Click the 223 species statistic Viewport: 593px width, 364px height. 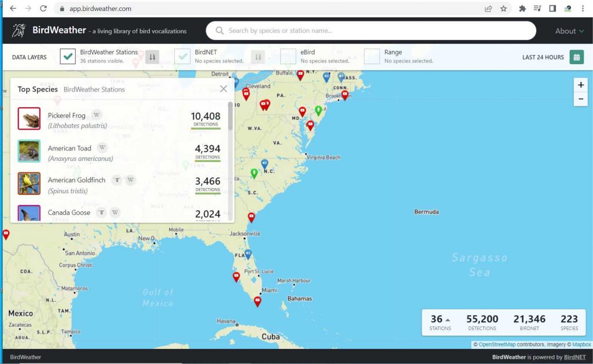point(569,322)
